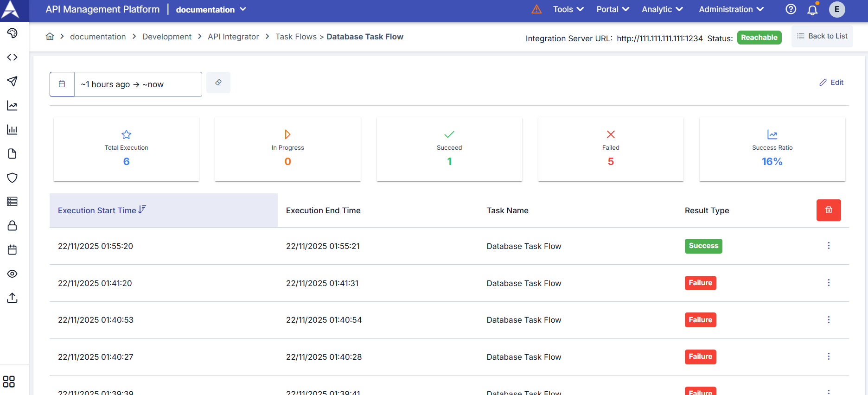
Task: Open the date picker calendar button
Action: pos(62,84)
